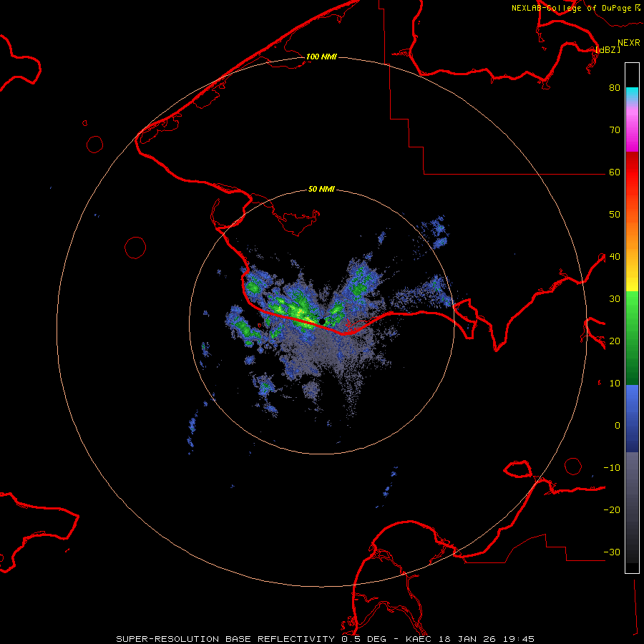Click the -10 value on the dBZ scale
The image size is (644, 644).
(612, 467)
